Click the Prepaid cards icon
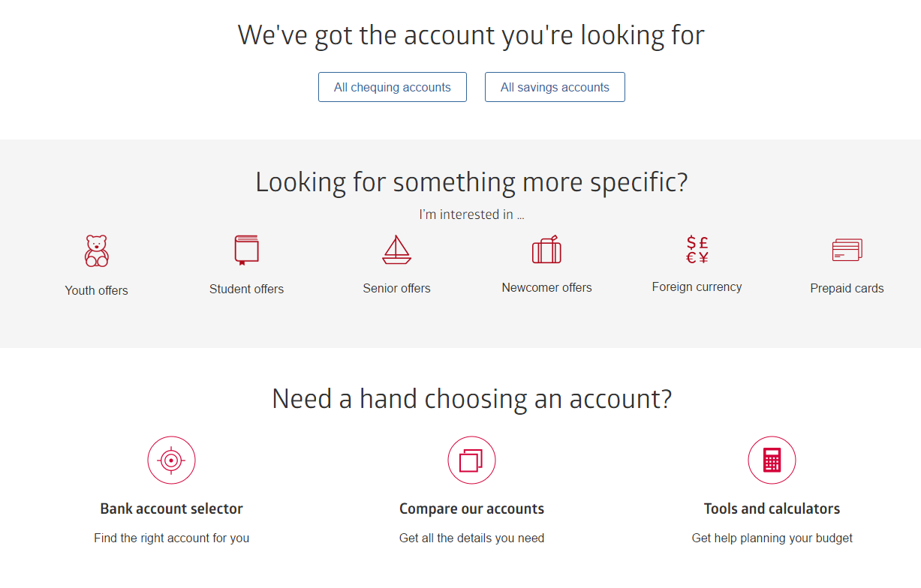The width and height of the screenshot is (921, 588). (x=847, y=250)
